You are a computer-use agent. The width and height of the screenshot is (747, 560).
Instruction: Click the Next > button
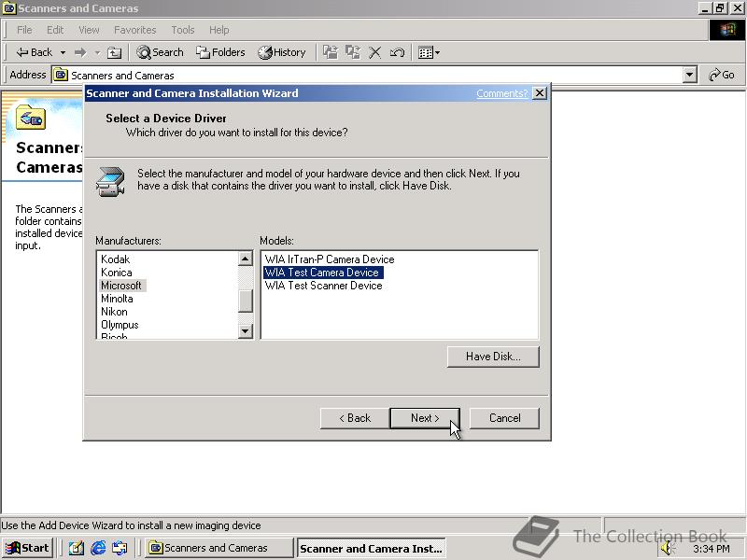pos(425,418)
